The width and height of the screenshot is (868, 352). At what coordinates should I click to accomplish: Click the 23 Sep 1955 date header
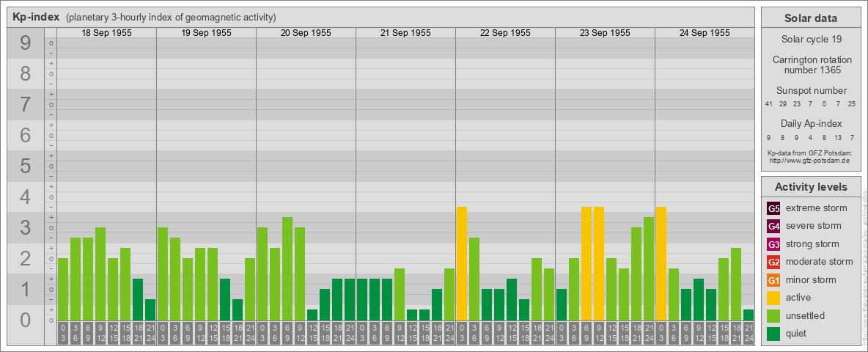pyautogui.click(x=605, y=33)
